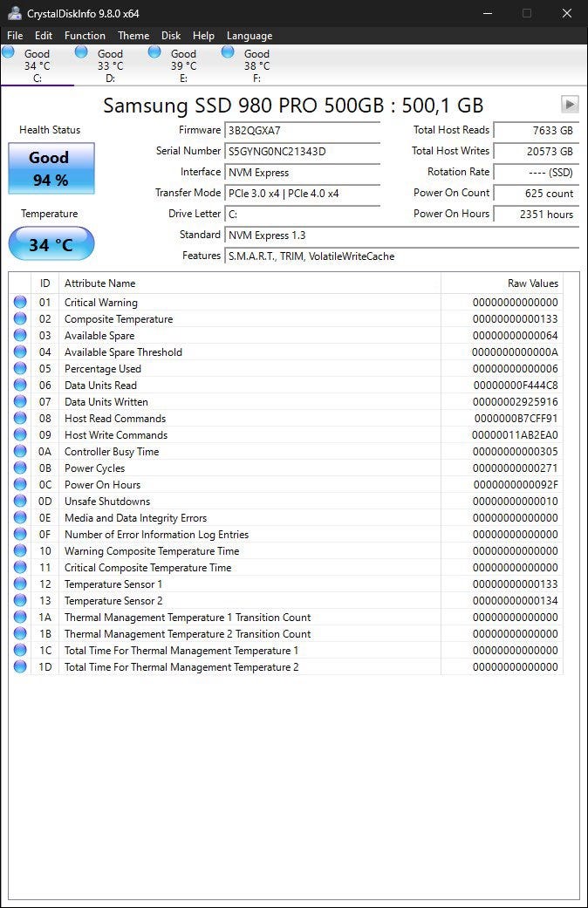588x908 pixels.
Task: Click the Critical Warning status indicator
Action: coord(20,302)
